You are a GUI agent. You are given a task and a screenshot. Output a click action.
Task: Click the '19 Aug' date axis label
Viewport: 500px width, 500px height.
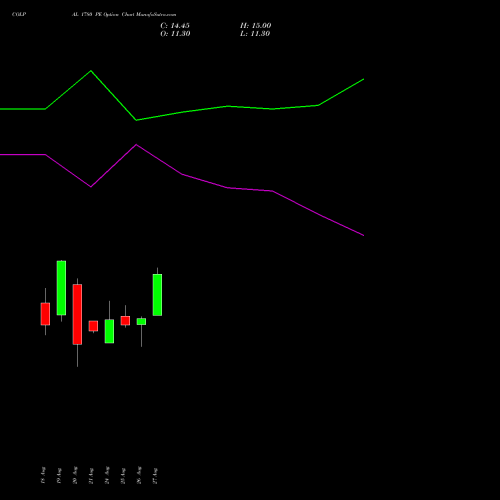pos(59,475)
